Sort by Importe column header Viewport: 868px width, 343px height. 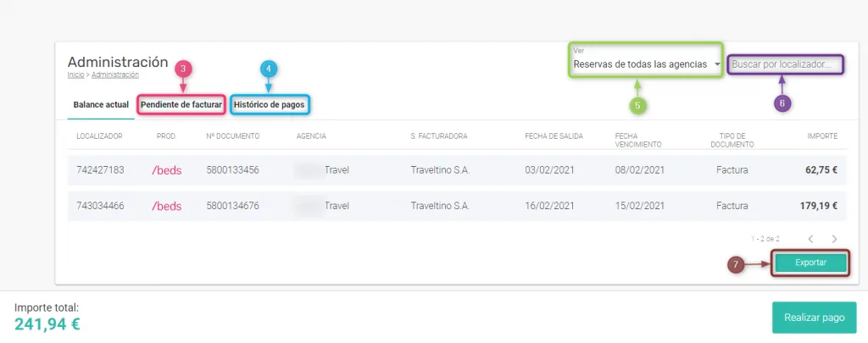click(x=822, y=136)
